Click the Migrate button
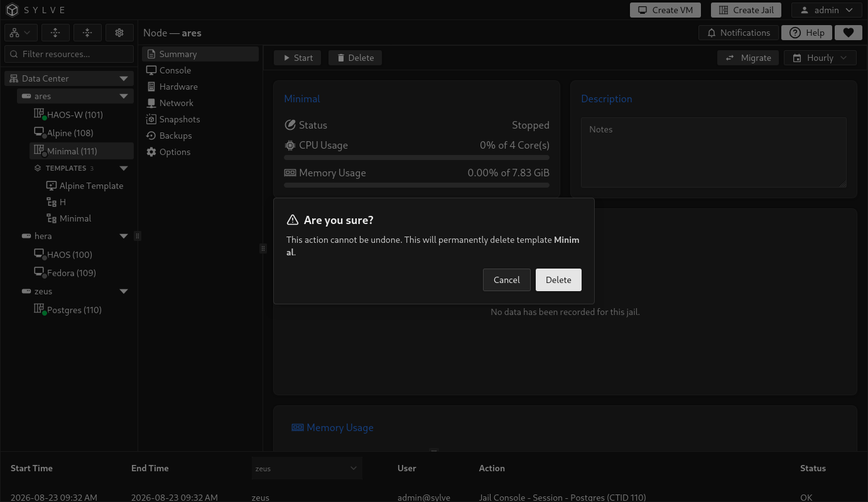The height and width of the screenshot is (502, 868). point(748,58)
